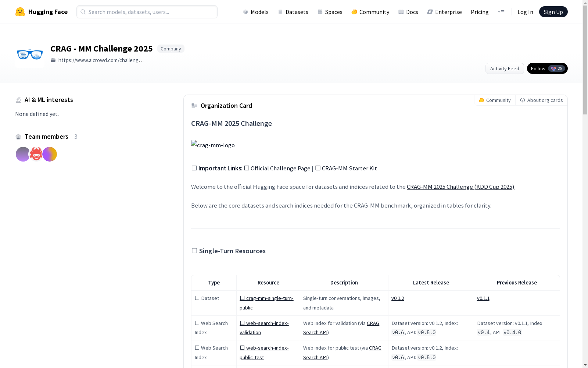Screen dimensions: 588x368
Task: Click the Hugging Face logo icon
Action: tap(20, 12)
